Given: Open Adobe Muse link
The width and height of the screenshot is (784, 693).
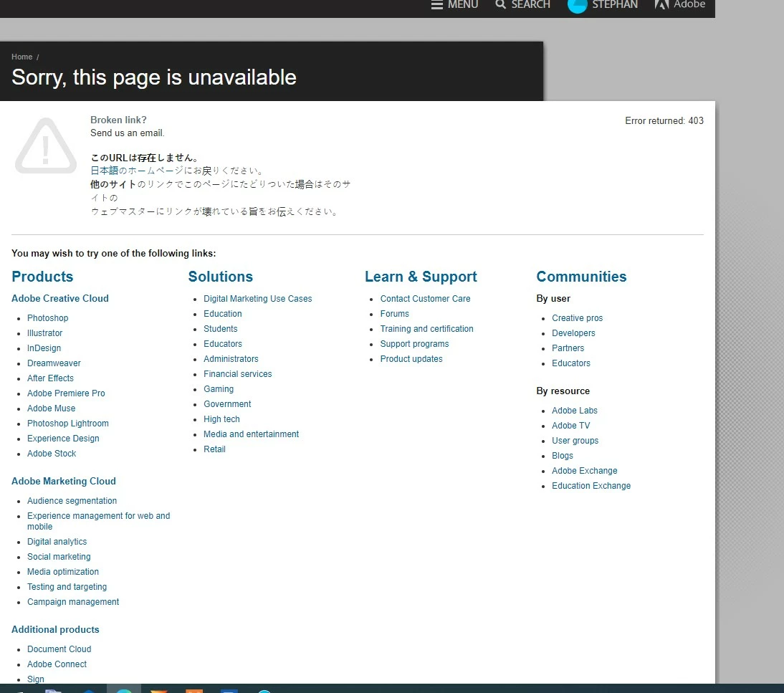Looking at the screenshot, I should pyautogui.click(x=51, y=408).
